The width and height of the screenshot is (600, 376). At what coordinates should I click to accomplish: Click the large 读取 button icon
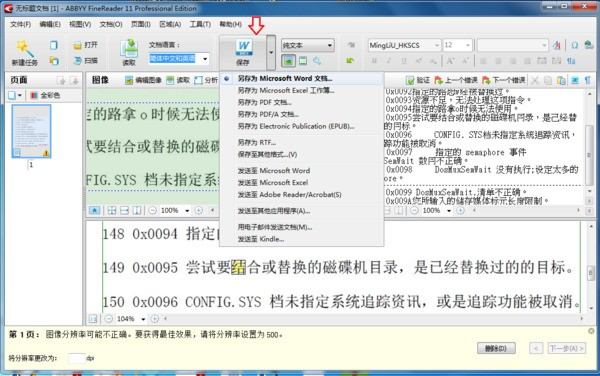(129, 48)
